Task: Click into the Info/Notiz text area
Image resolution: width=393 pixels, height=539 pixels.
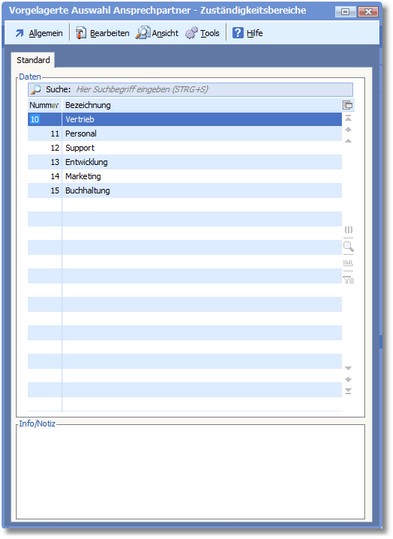Action: coord(190,473)
